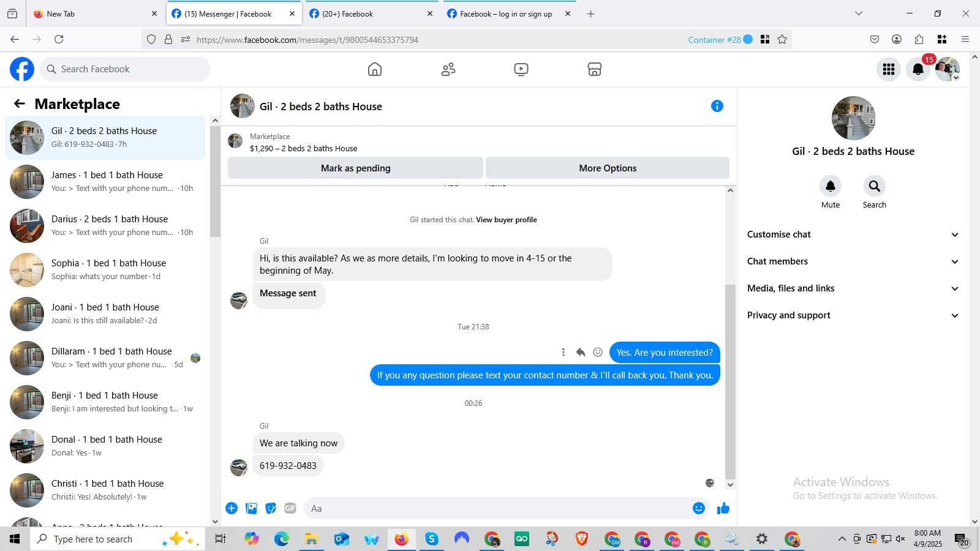Image resolution: width=980 pixels, height=551 pixels.
Task: Bookmark this page with the star icon
Action: (782, 40)
